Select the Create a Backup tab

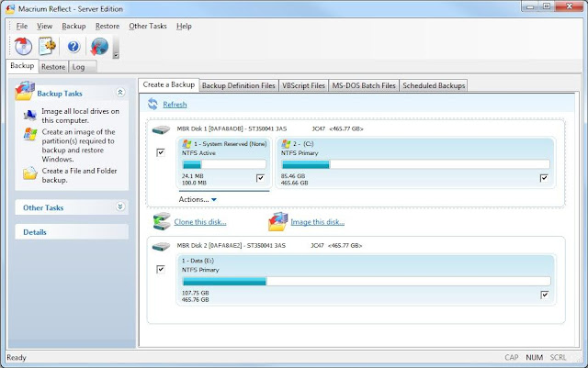(x=169, y=84)
